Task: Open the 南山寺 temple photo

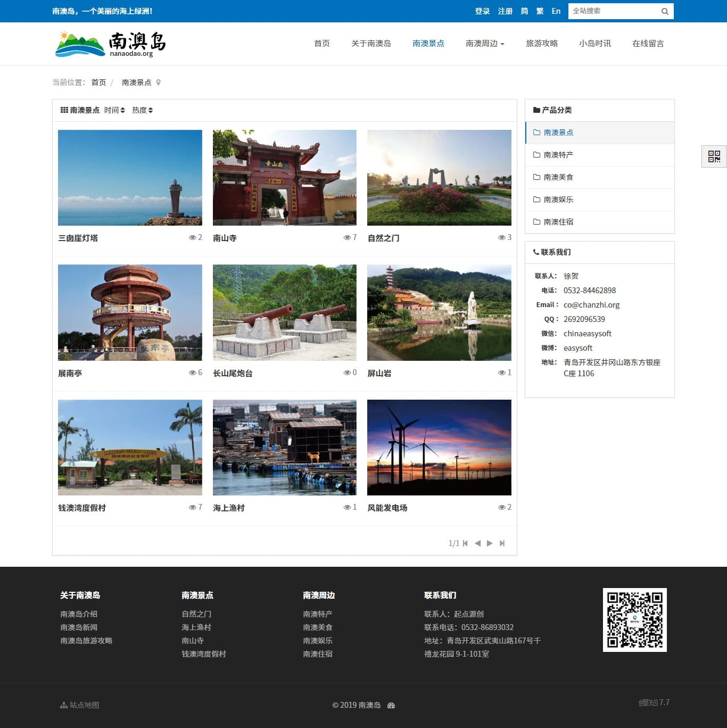Action: pyautogui.click(x=285, y=178)
